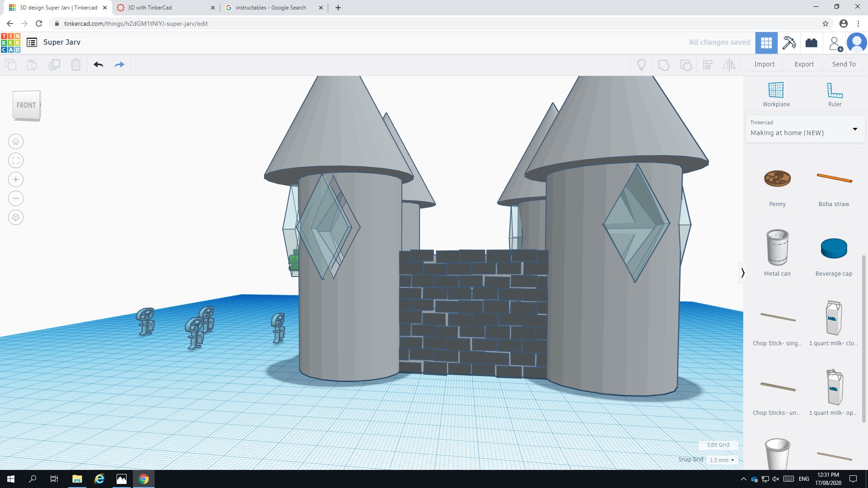Select the Boba straw shape

[834, 187]
